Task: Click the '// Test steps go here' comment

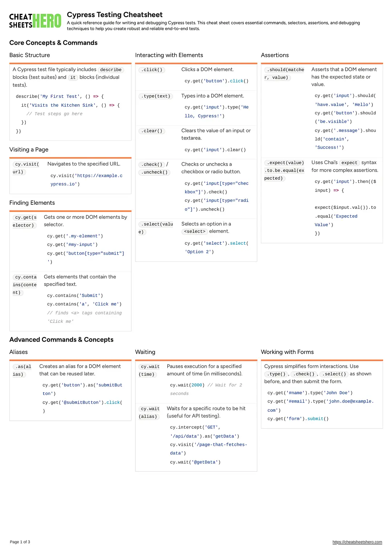Action: click(54, 114)
